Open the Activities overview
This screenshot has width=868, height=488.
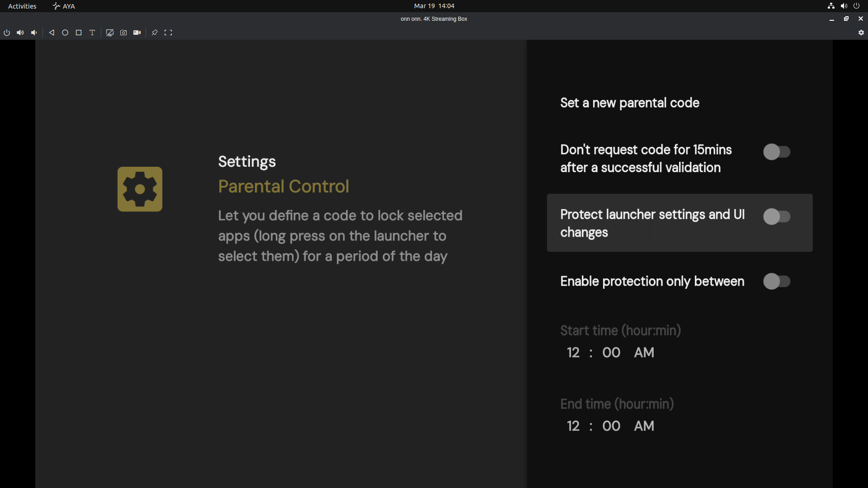coord(22,6)
